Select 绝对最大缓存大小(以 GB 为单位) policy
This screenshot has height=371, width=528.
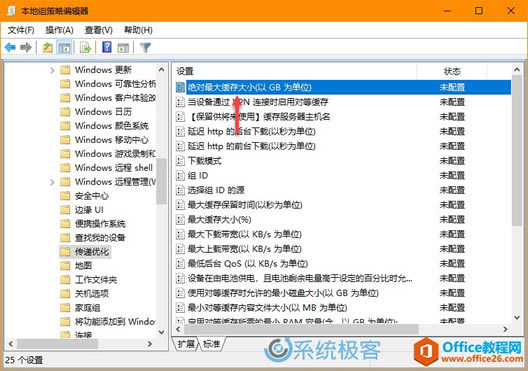343,87
